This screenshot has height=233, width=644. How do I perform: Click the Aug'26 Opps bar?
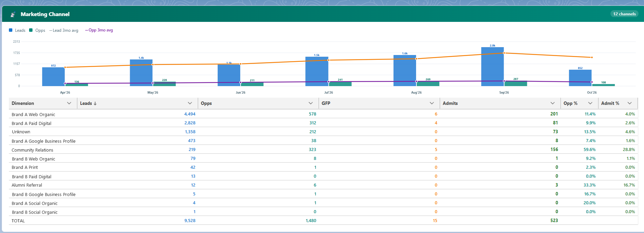[x=428, y=84]
